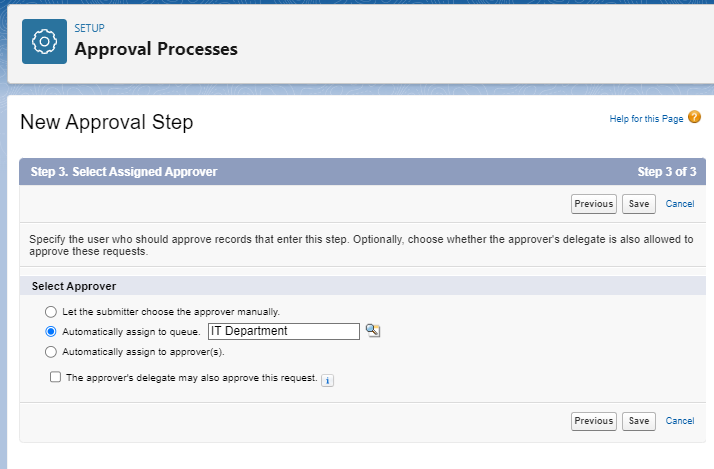Open the queue lookup magnifier icon

(x=372, y=331)
